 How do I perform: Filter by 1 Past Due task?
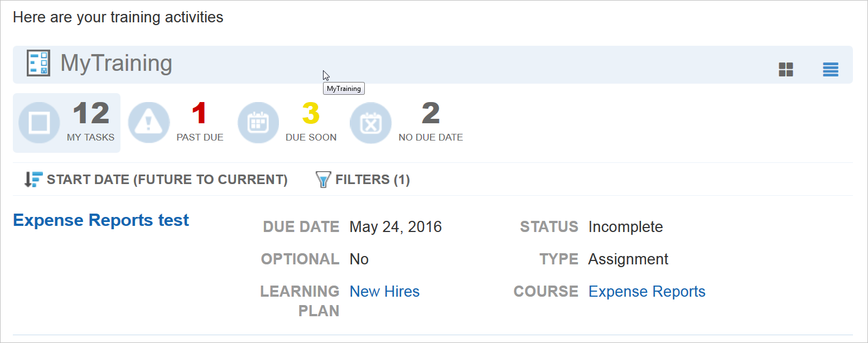pyautogui.click(x=199, y=114)
